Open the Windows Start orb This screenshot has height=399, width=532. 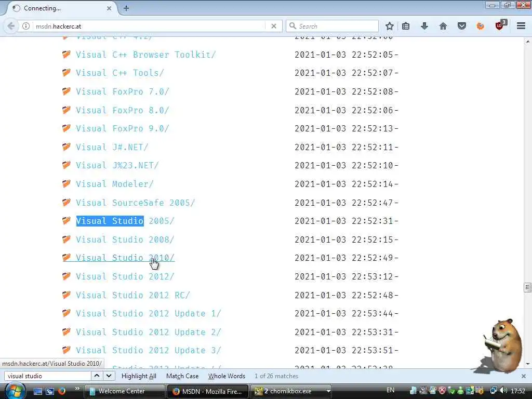[x=15, y=391]
